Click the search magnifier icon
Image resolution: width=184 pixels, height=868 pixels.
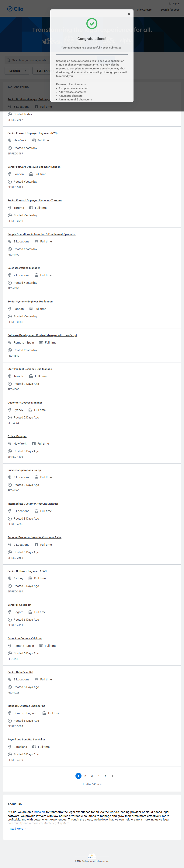click(x=8, y=60)
